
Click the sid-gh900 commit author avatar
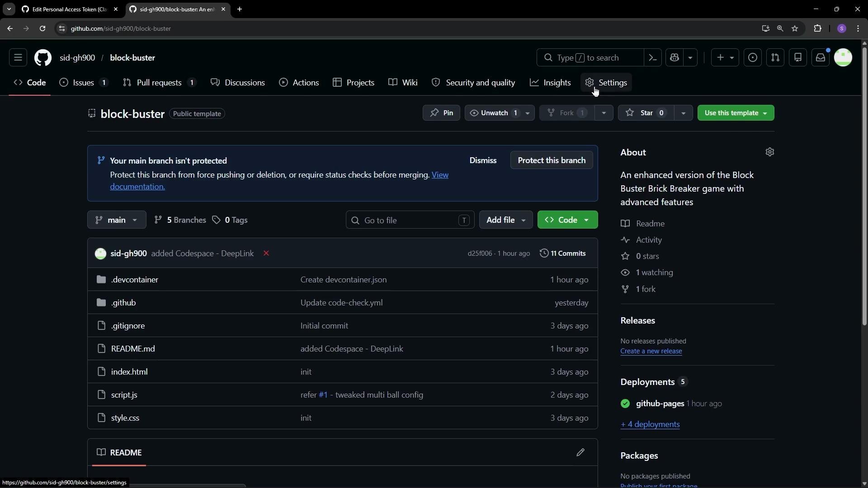tap(100, 253)
